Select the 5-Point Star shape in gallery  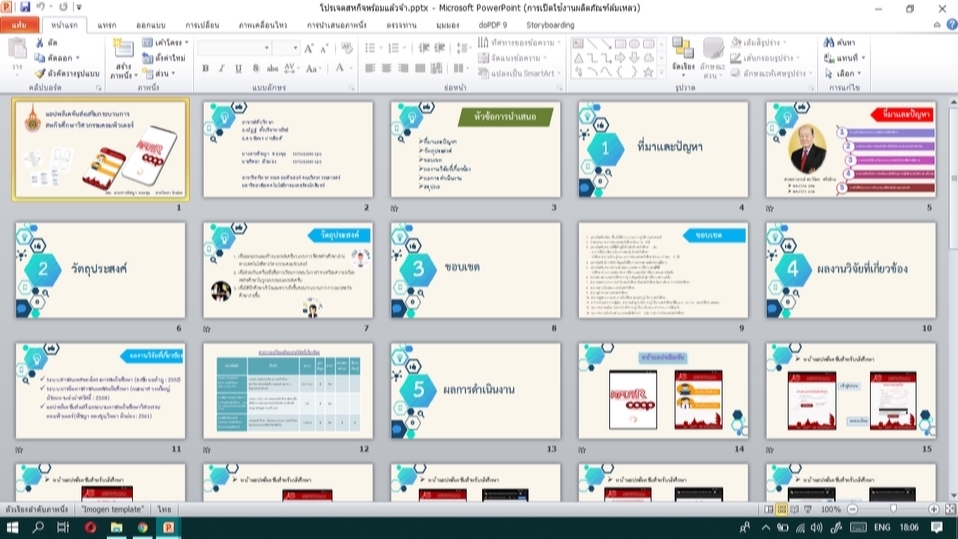(x=648, y=72)
